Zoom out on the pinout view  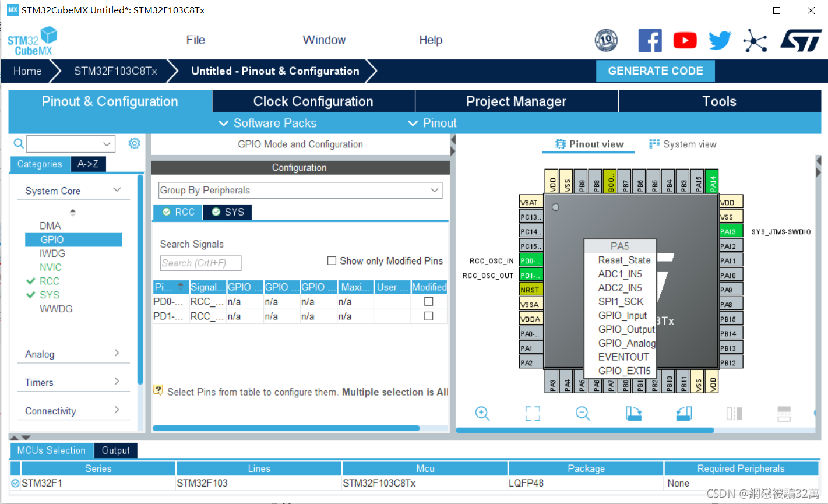[x=583, y=413]
